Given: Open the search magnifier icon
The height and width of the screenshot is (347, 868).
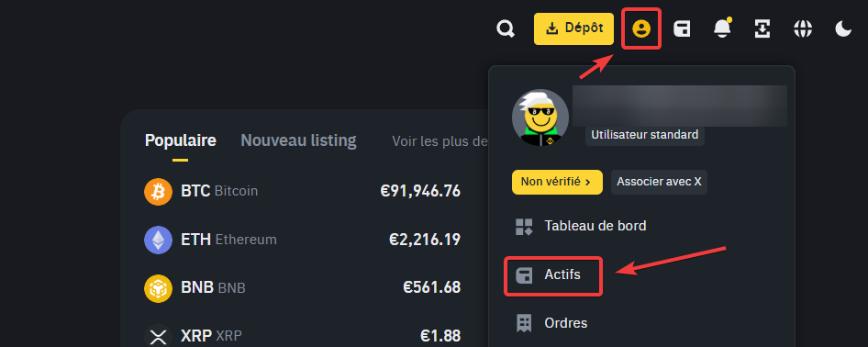Looking at the screenshot, I should coord(506,28).
